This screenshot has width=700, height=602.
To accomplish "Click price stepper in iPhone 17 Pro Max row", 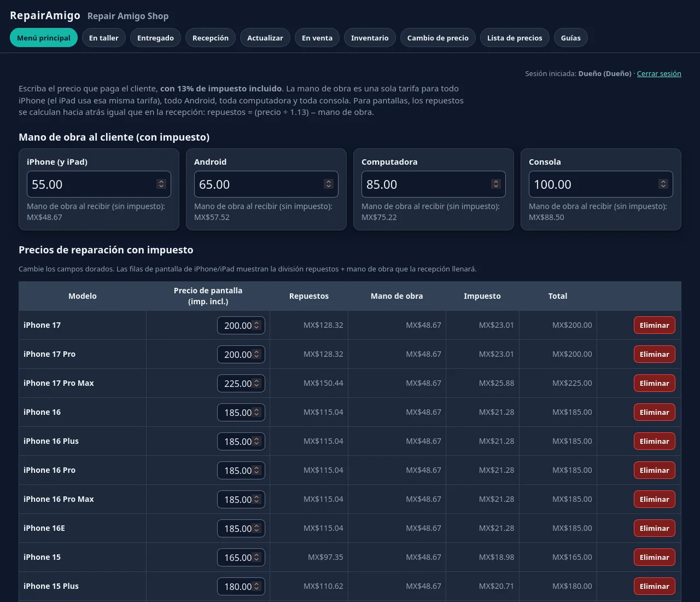I will [256, 383].
